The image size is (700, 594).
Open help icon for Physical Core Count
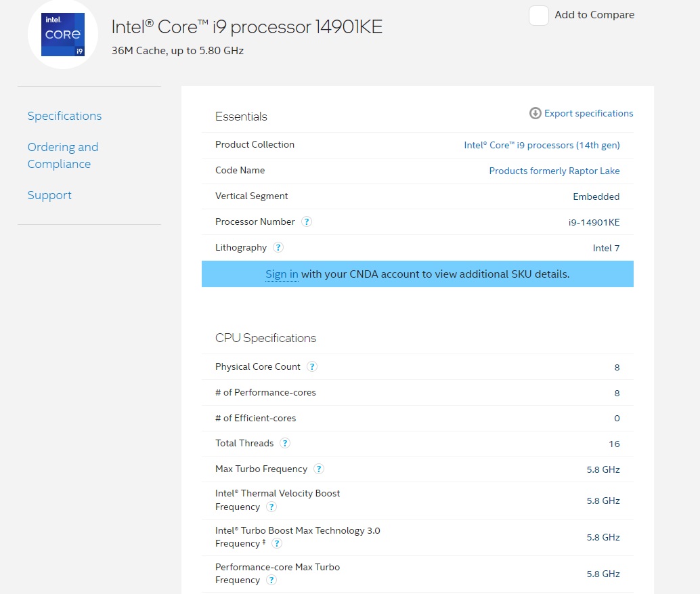coord(312,366)
